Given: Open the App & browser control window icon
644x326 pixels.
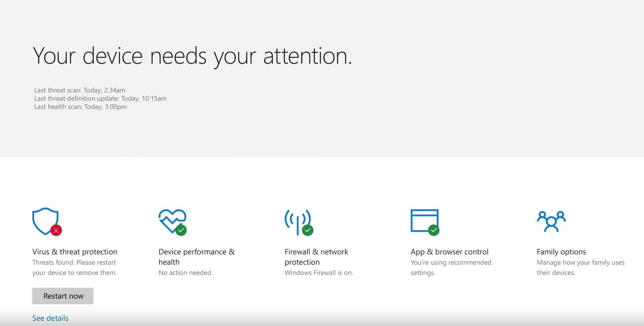Looking at the screenshot, I should tap(425, 222).
